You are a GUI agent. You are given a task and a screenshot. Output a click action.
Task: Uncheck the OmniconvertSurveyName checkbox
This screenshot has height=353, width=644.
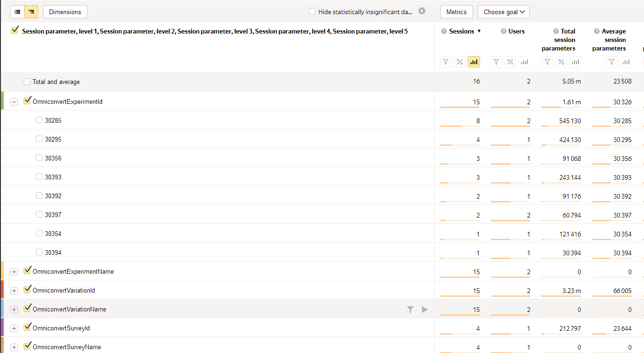(27, 346)
